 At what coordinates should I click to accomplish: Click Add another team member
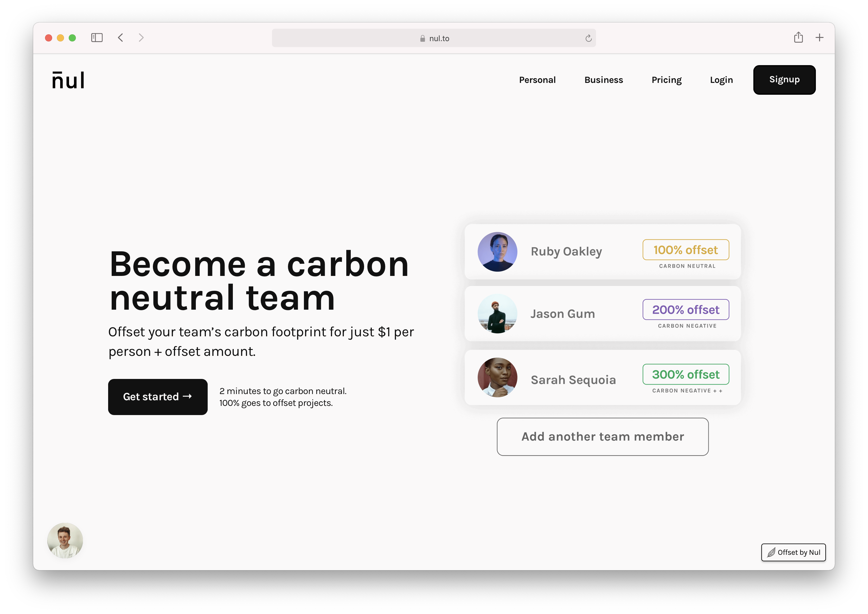tap(602, 436)
